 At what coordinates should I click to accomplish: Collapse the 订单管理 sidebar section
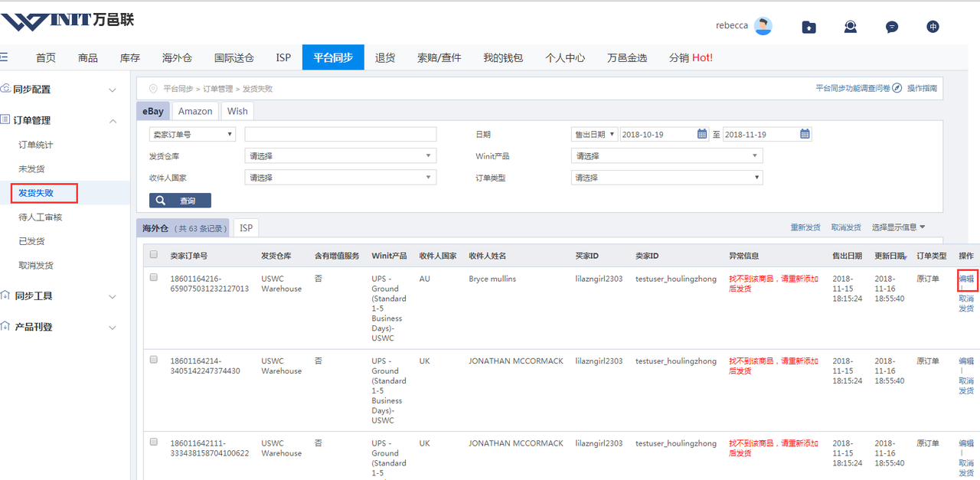pyautogui.click(x=113, y=121)
